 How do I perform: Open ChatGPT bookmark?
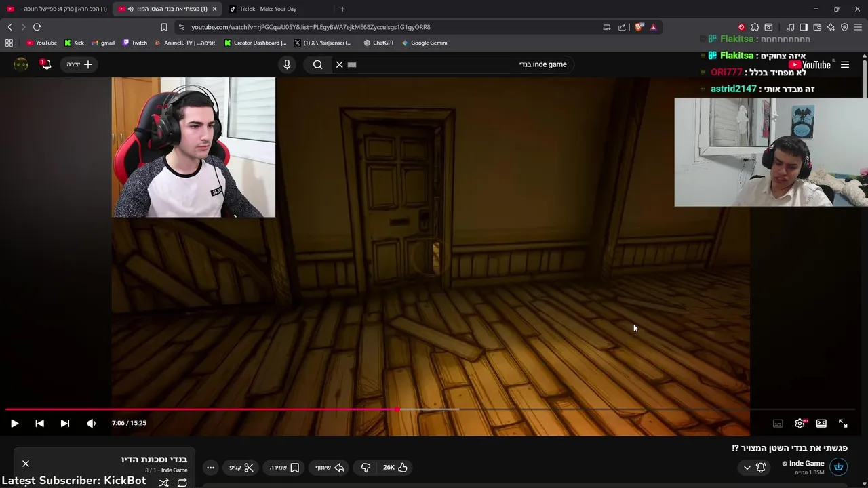[378, 43]
